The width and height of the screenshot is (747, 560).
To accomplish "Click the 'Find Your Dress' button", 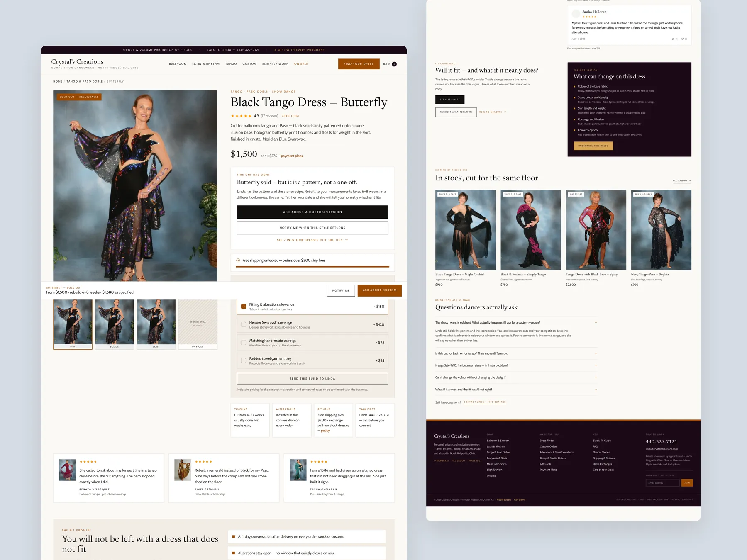I will pyautogui.click(x=359, y=64).
